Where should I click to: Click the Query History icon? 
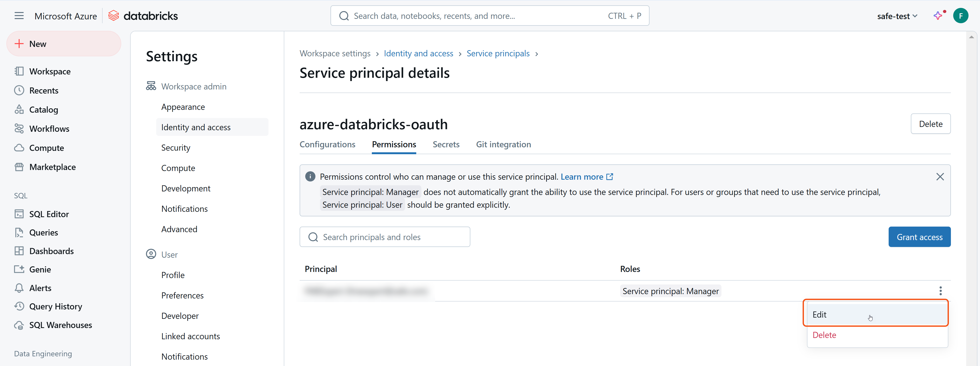pyautogui.click(x=19, y=306)
